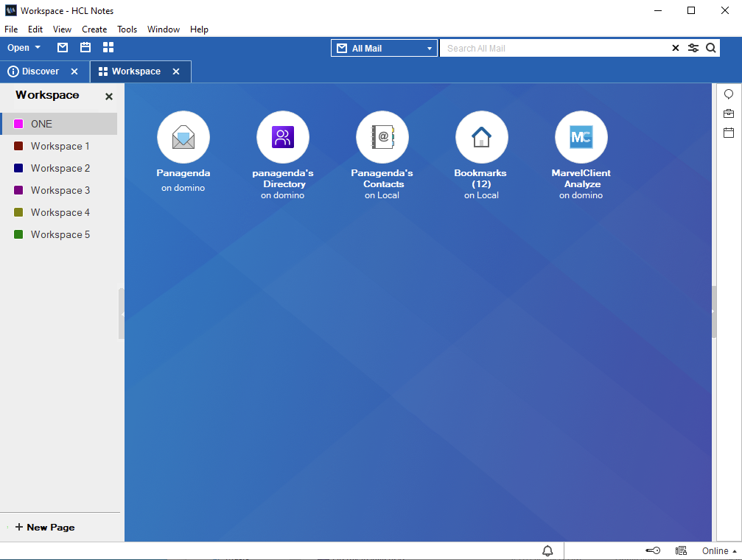Open panagenda's Directory tile
Screen dimensions: 742x560
pyautogui.click(x=282, y=155)
